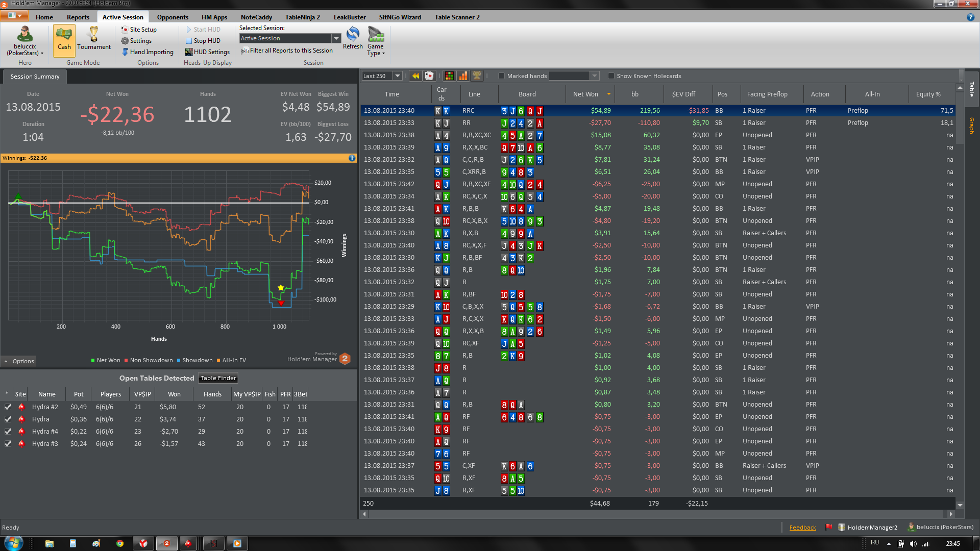Open the RU language selector
The height and width of the screenshot is (551, 980).
(x=875, y=543)
